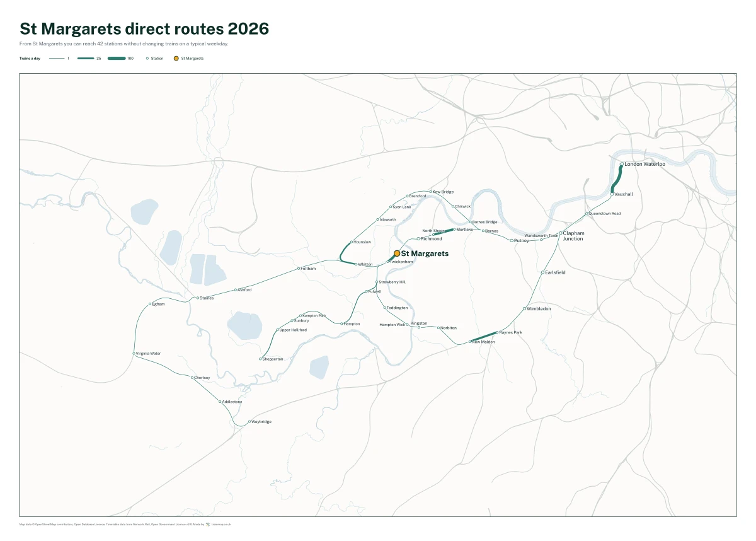Click the trainmap.co.uk logo icon in footer
This screenshot has width=756, height=541.
[207, 524]
